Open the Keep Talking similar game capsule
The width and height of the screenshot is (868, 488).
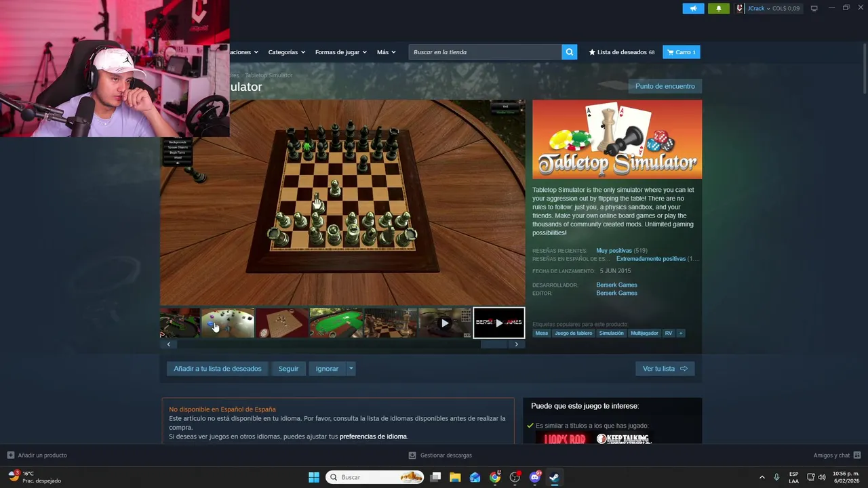pos(623,439)
